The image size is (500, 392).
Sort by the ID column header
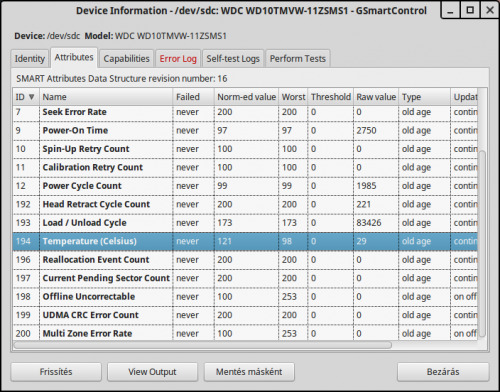coord(26,97)
